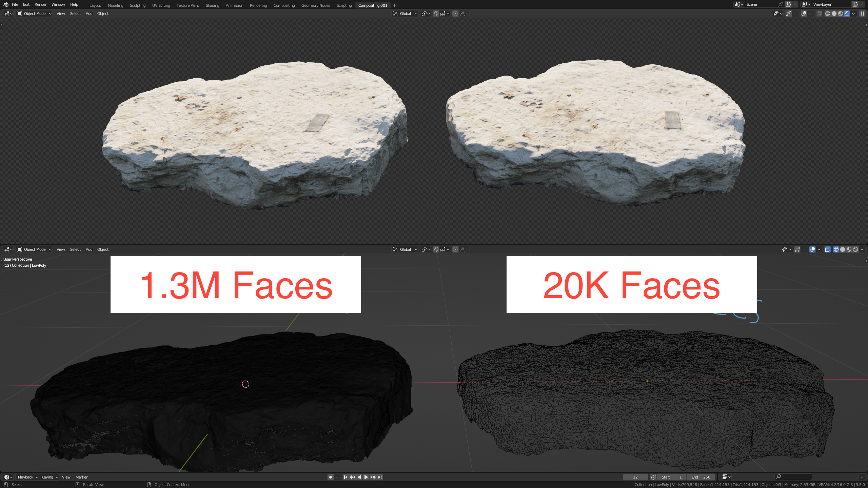868x488 pixels.
Task: Open top viewport Select menu
Action: [75, 14]
